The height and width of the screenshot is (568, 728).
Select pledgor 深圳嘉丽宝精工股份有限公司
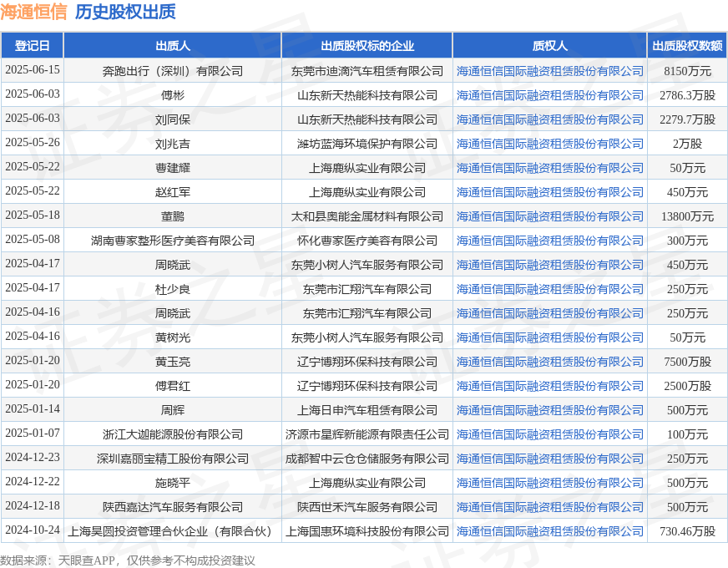click(x=172, y=459)
